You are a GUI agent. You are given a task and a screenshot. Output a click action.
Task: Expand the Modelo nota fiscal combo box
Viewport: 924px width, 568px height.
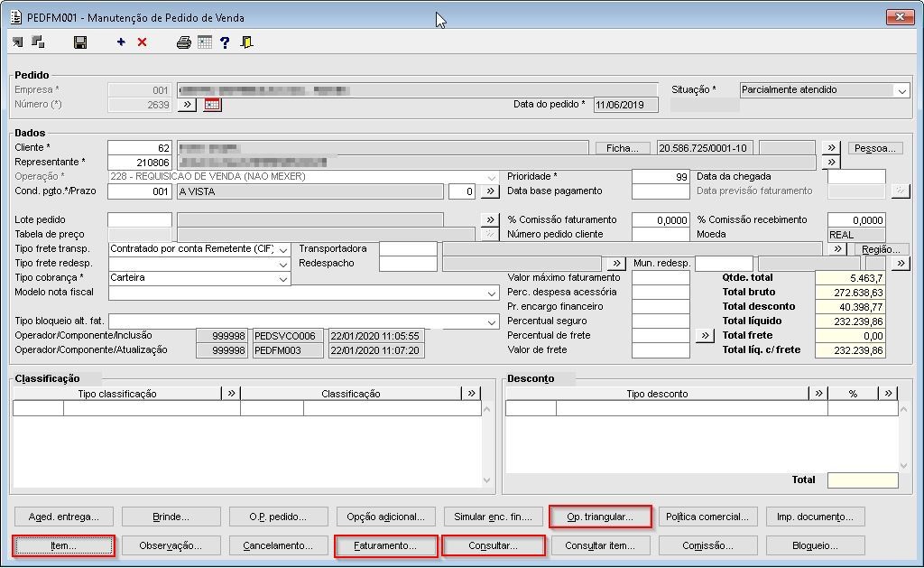click(492, 293)
